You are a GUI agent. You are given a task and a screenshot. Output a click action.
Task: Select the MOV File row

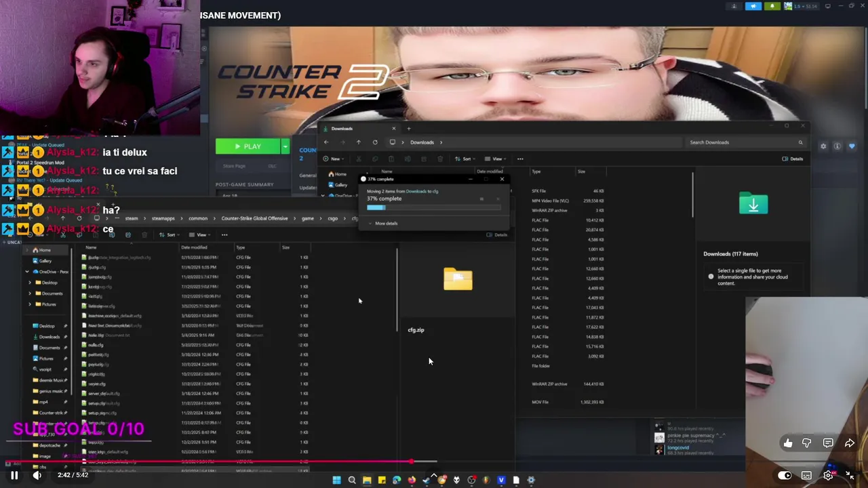(x=568, y=402)
